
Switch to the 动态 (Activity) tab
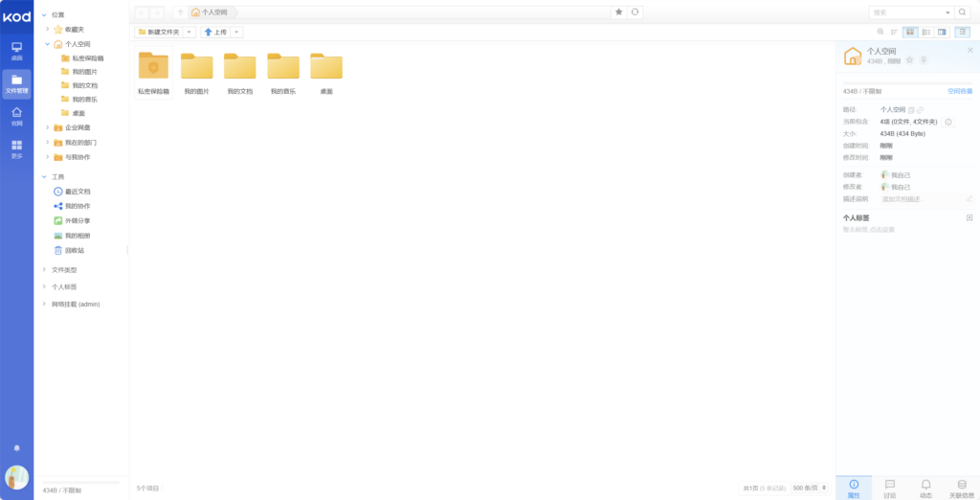[x=925, y=488]
